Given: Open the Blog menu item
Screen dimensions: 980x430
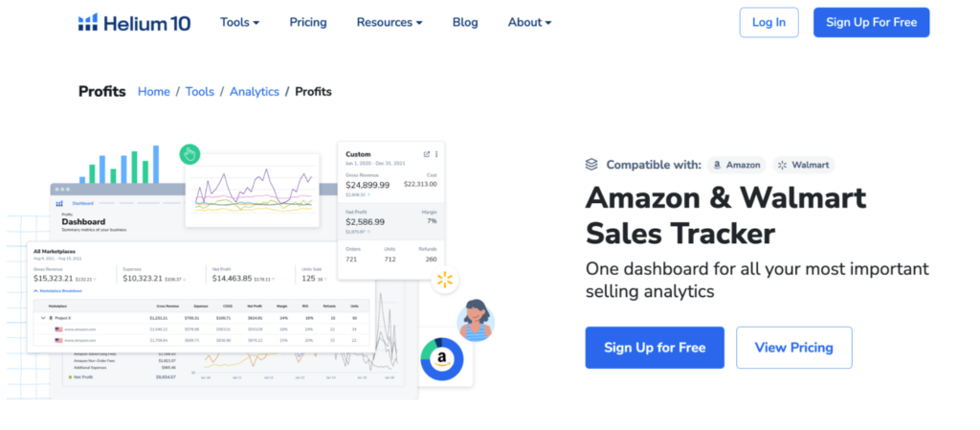Looking at the screenshot, I should (465, 22).
